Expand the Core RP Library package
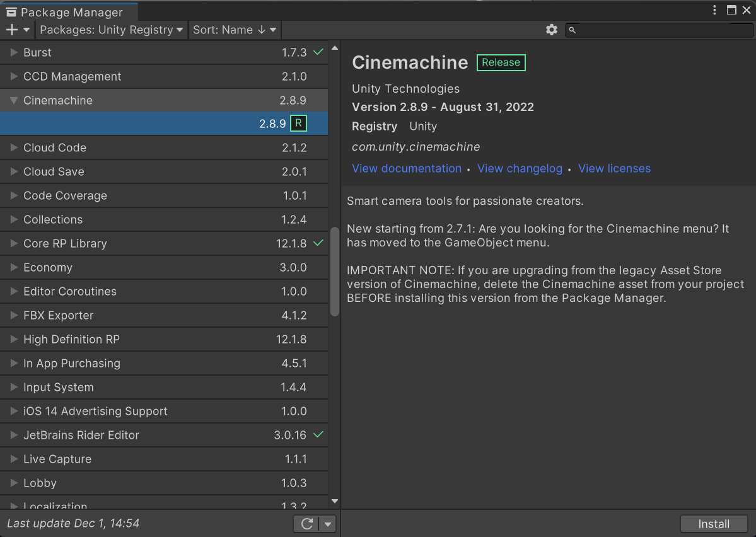This screenshot has height=537, width=756. [14, 243]
